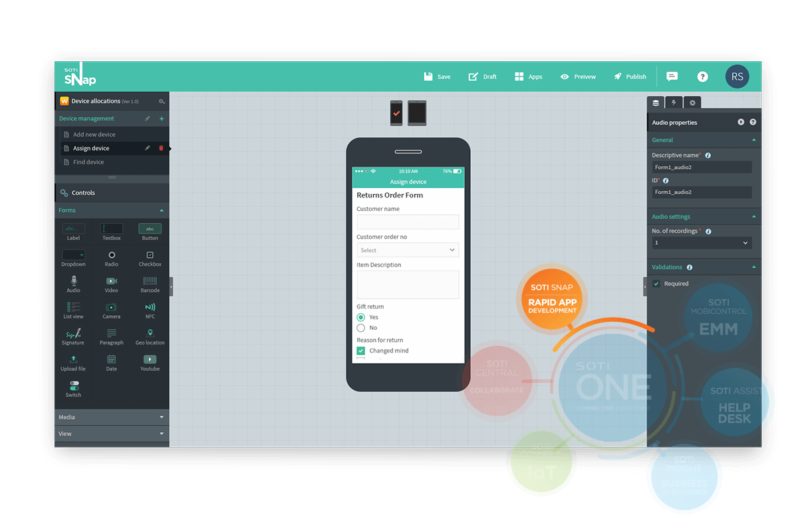Pick the Barcode control
Image resolution: width=798 pixels, height=532 pixels.
click(x=150, y=285)
